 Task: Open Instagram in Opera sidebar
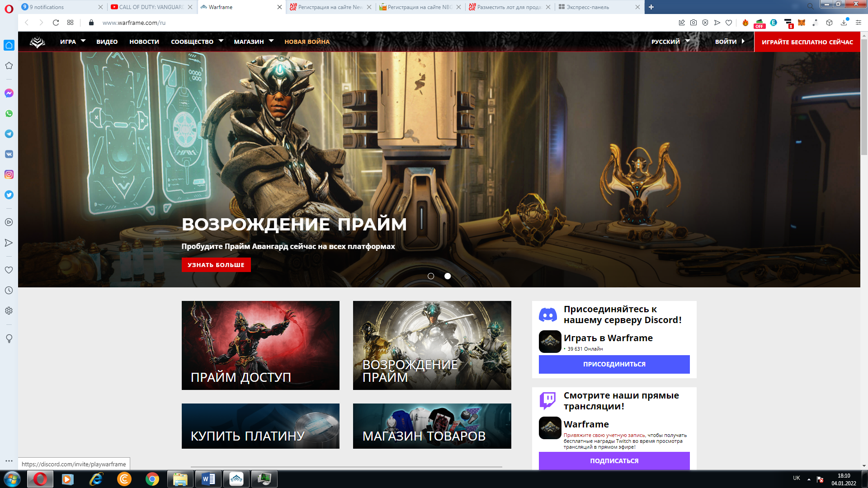[x=9, y=174]
